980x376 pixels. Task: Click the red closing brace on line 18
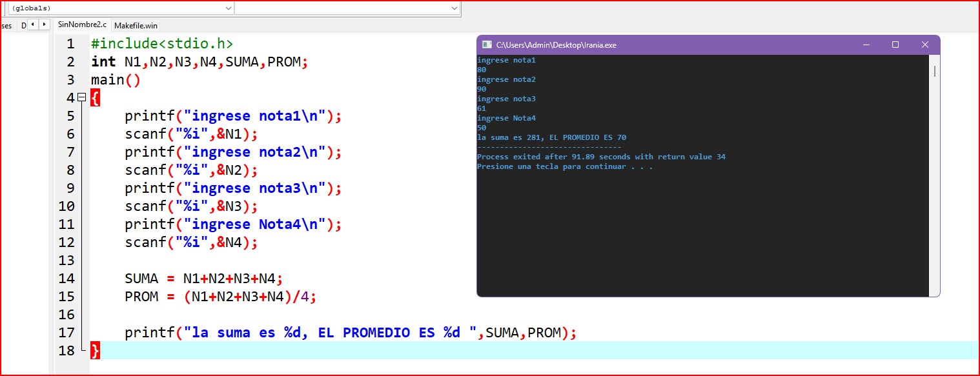[96, 351]
